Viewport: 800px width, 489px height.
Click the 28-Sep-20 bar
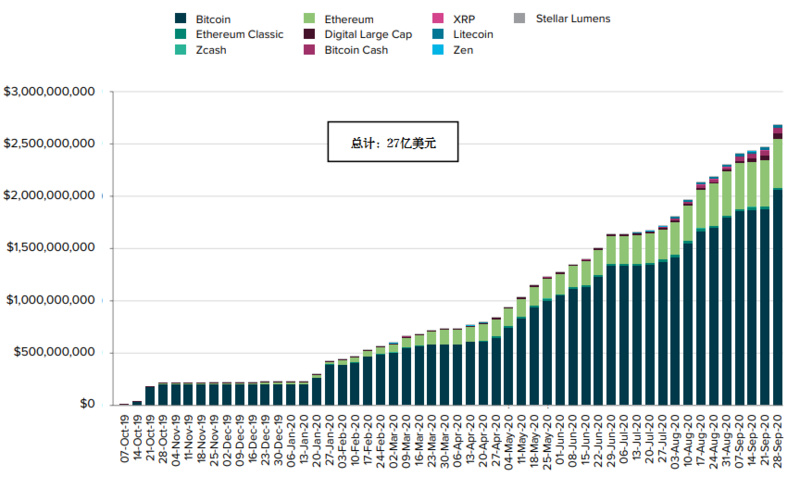pos(777,265)
